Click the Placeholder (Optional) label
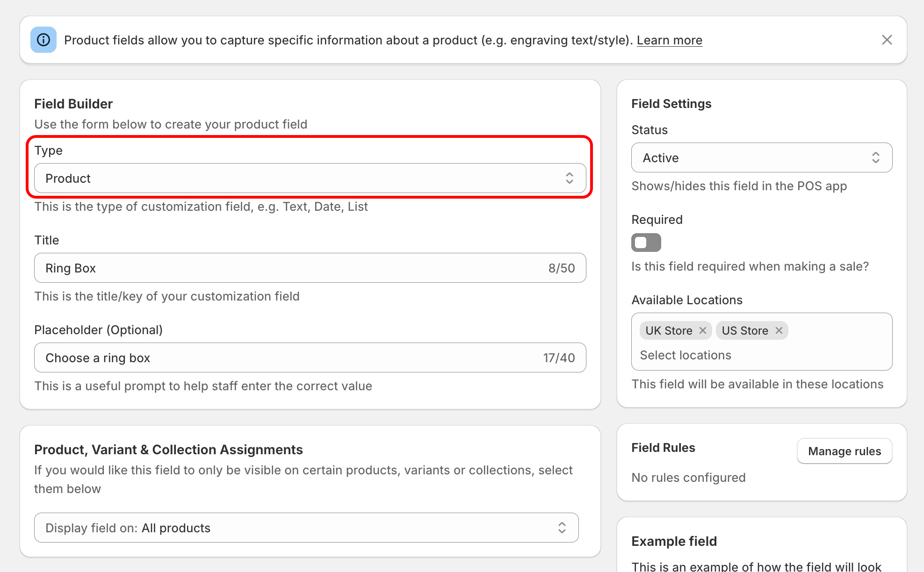Image resolution: width=924 pixels, height=572 pixels. (98, 330)
